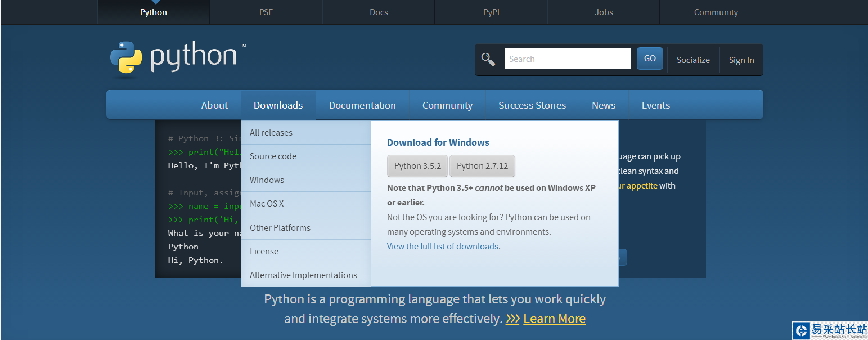The width and height of the screenshot is (868, 340).
Task: Click the magnifying glass search icon
Action: click(488, 59)
